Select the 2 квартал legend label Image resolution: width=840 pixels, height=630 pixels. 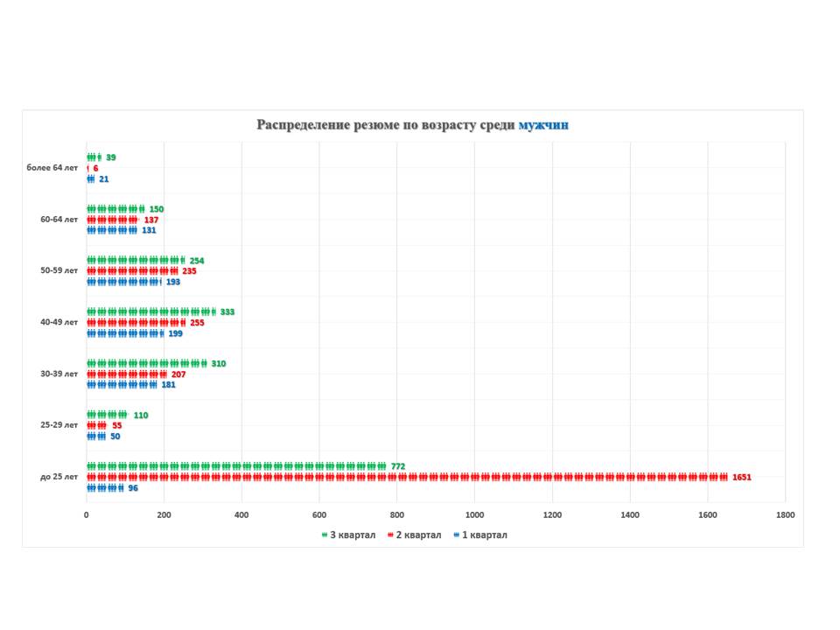[419, 535]
